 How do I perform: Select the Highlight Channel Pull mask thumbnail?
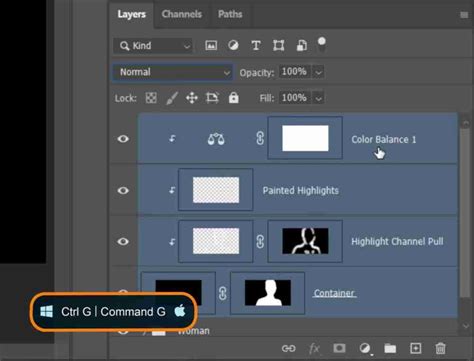tap(305, 241)
